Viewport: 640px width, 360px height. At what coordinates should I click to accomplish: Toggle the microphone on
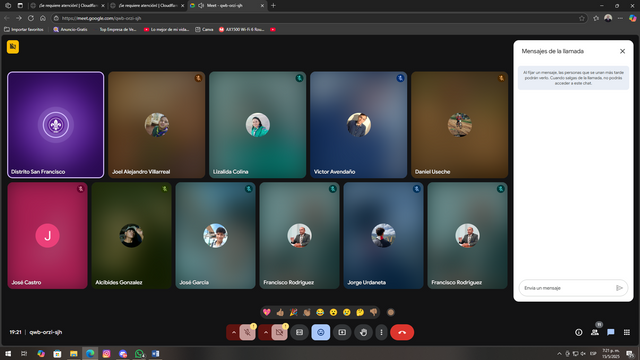tap(247, 332)
